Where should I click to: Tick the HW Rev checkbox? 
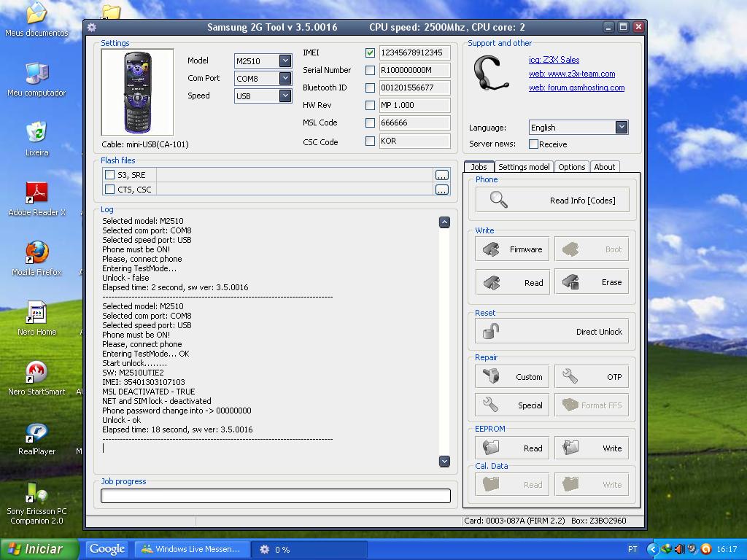pos(370,105)
